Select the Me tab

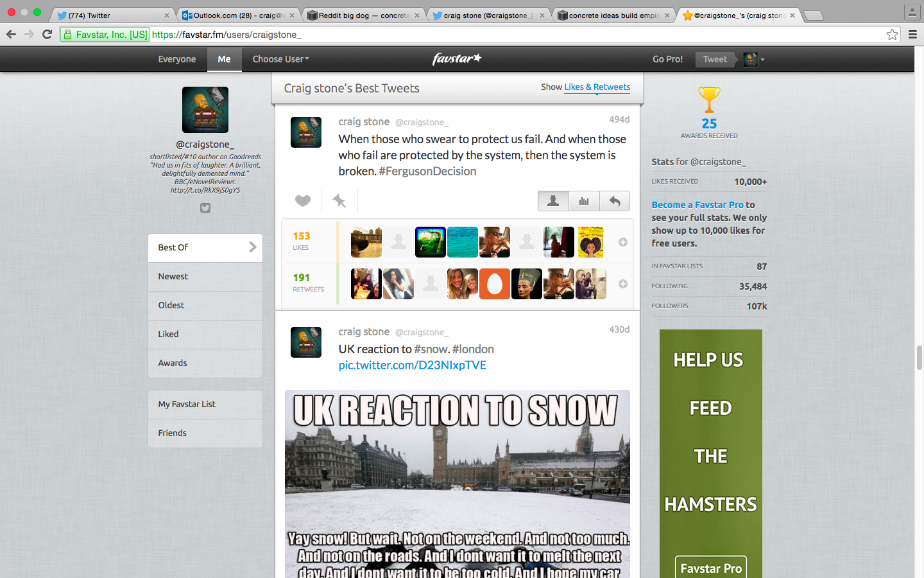pyautogui.click(x=224, y=59)
